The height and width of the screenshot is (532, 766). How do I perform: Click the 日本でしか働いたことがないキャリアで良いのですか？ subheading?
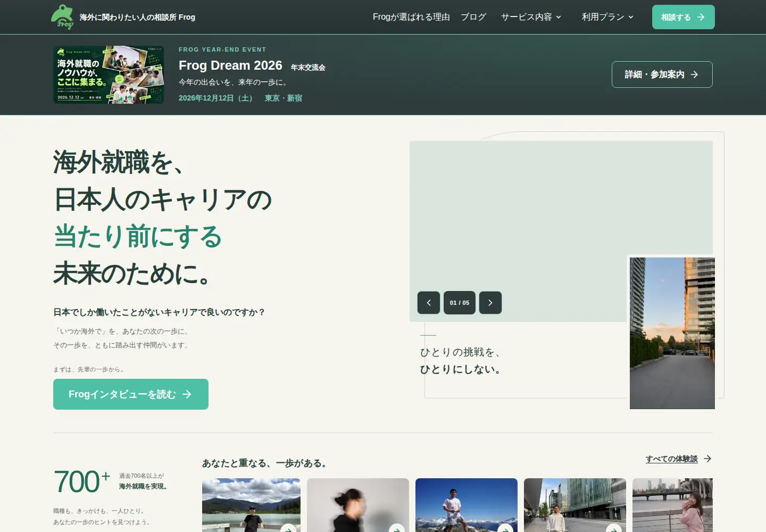(x=160, y=312)
